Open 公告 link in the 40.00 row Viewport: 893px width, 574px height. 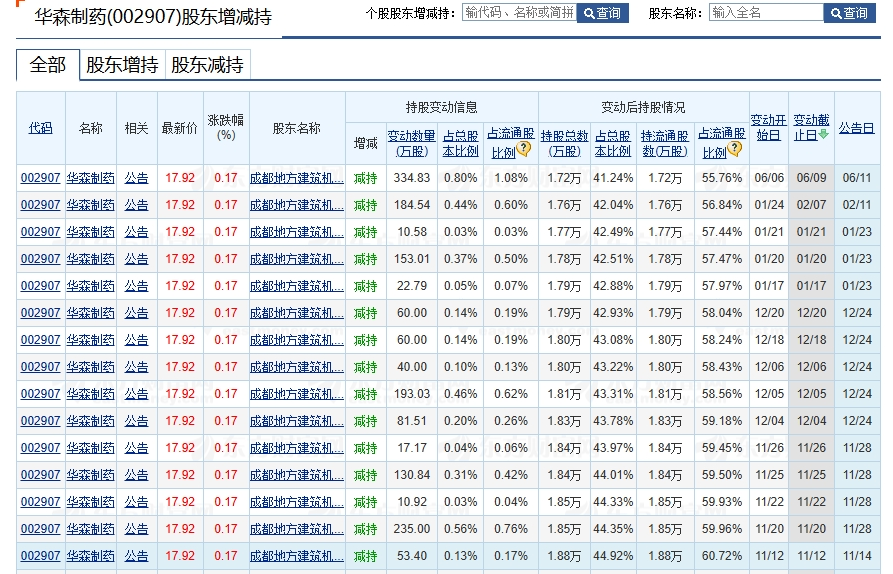pos(136,367)
